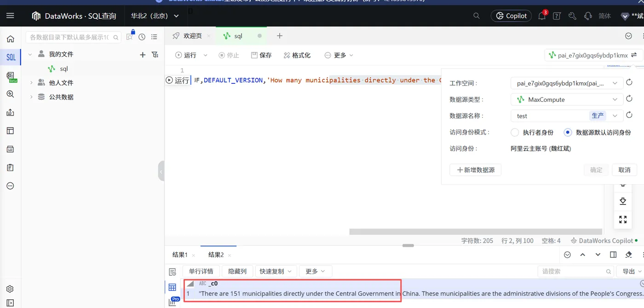Toggle the split layout icon in results

pyautogui.click(x=613, y=255)
